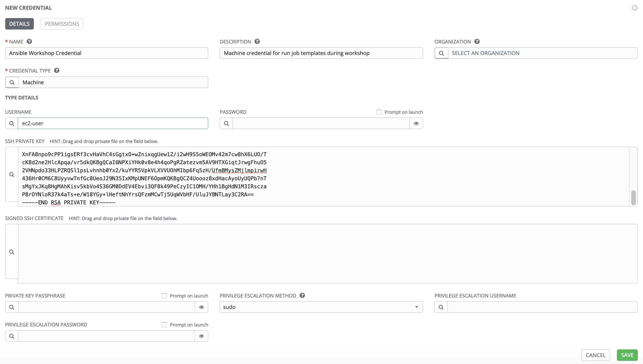Open help tooltip next to Name label

(29, 42)
